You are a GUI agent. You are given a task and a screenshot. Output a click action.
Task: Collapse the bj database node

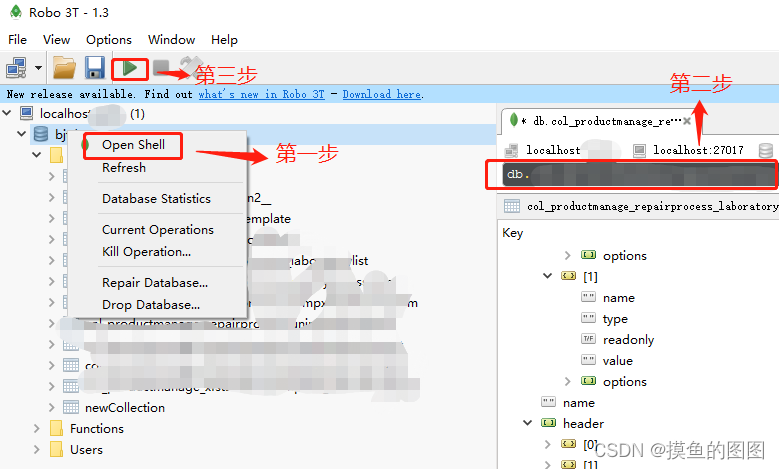[21, 134]
